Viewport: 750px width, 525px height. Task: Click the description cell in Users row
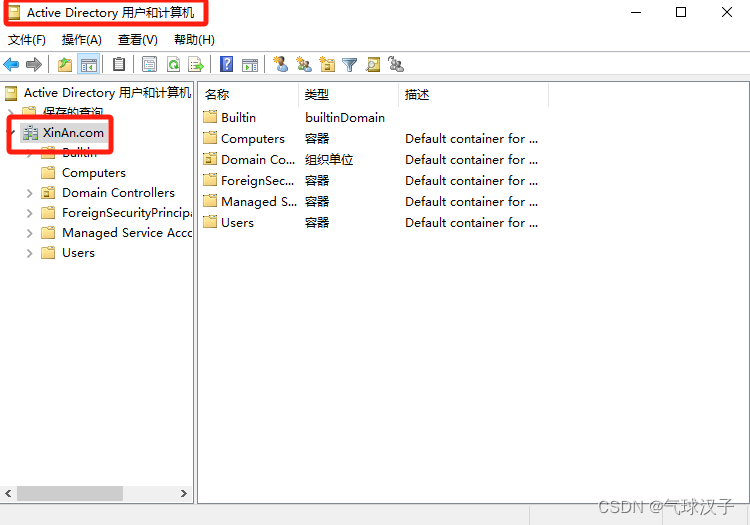[x=471, y=222]
